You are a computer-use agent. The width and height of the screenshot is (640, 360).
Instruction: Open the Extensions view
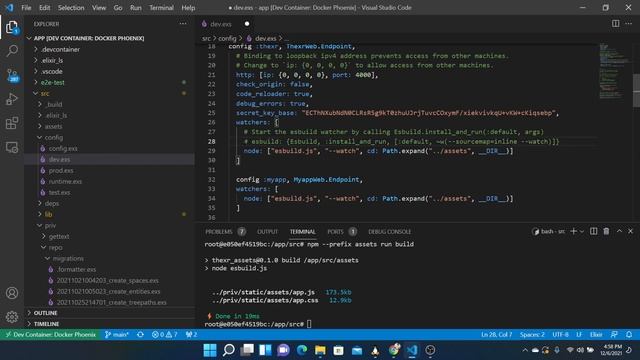click(12, 123)
